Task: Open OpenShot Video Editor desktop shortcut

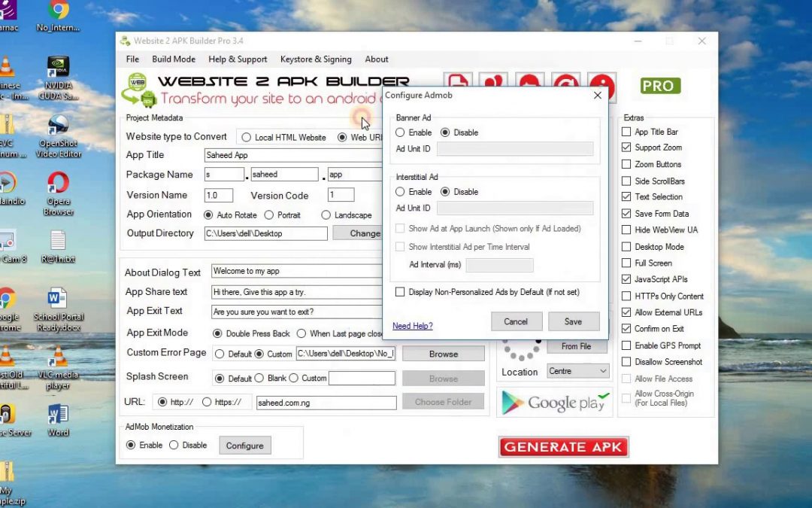Action: point(58,137)
